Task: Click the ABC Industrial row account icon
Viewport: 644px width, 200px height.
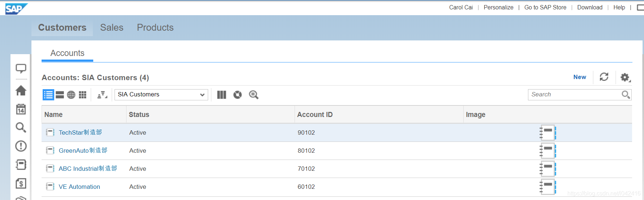Action: click(x=50, y=169)
